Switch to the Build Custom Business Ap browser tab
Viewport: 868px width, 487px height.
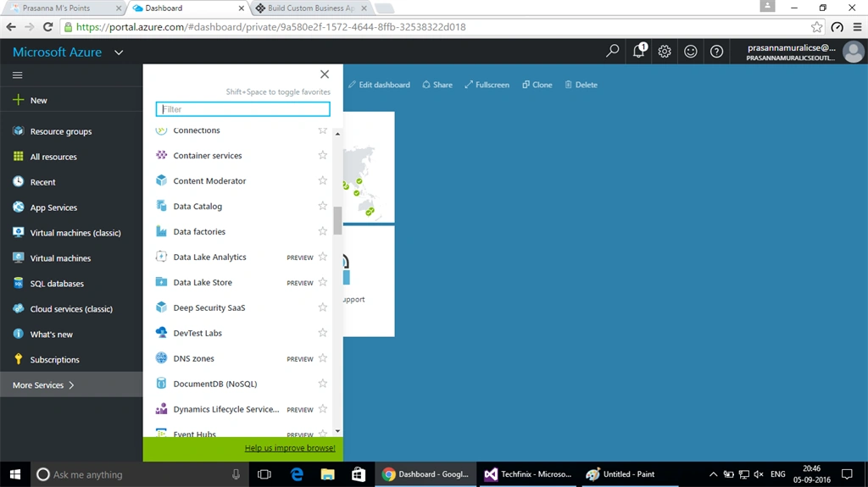click(310, 8)
